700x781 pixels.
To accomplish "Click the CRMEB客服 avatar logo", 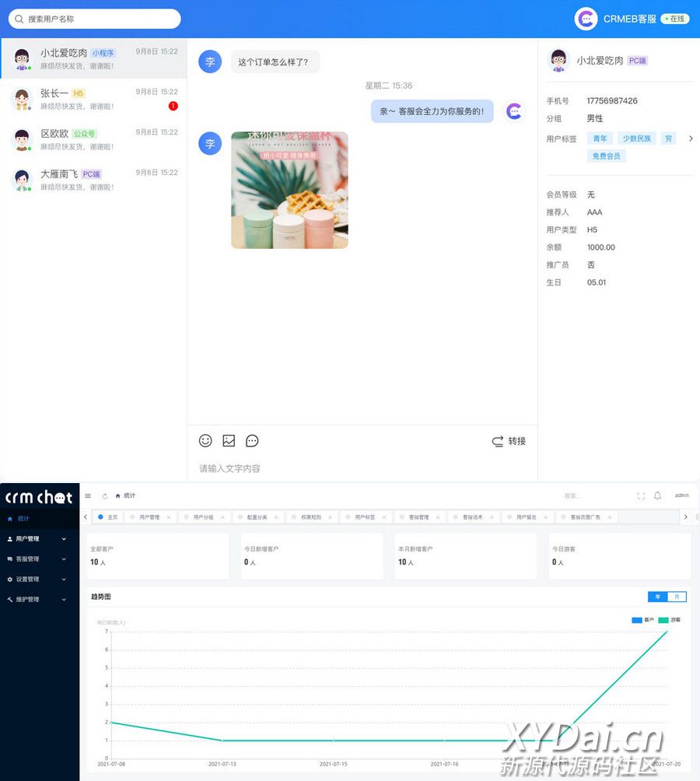I will (x=586, y=19).
